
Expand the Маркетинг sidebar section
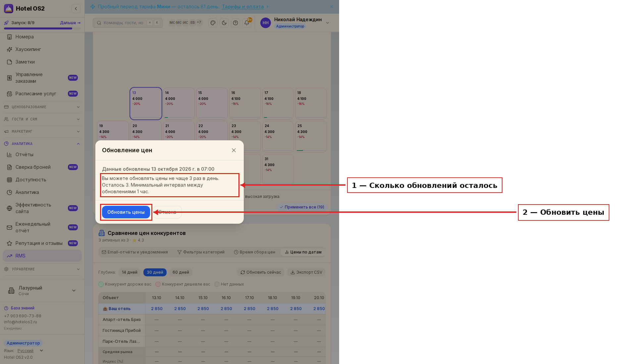(42, 131)
